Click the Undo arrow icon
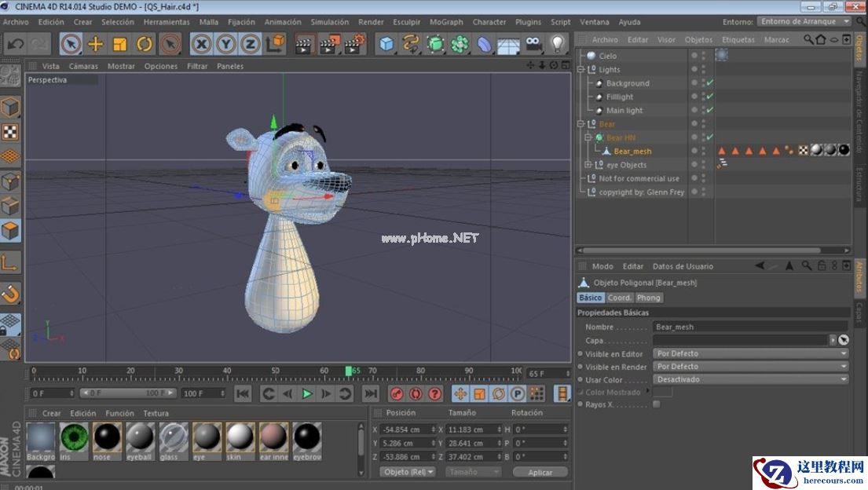The width and height of the screenshot is (868, 490). point(15,44)
